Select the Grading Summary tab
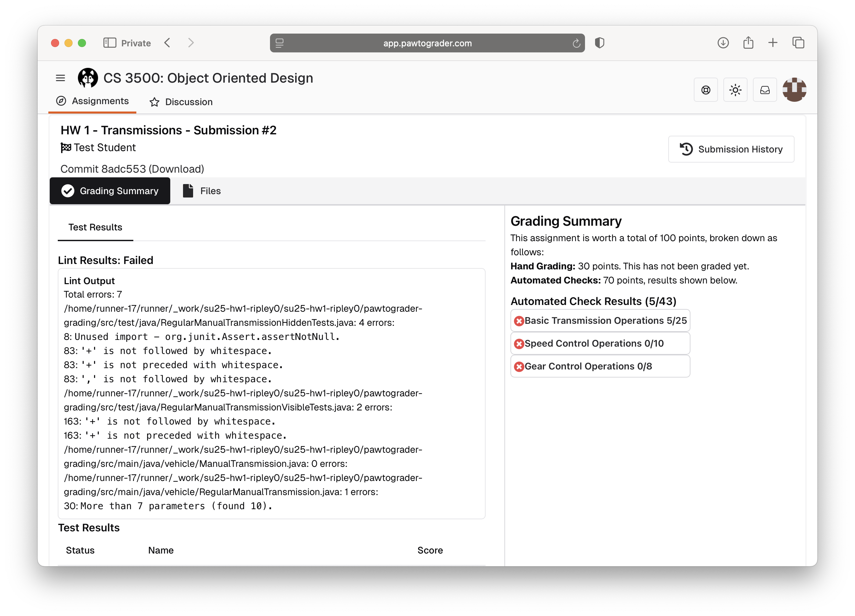The image size is (855, 616). (110, 191)
